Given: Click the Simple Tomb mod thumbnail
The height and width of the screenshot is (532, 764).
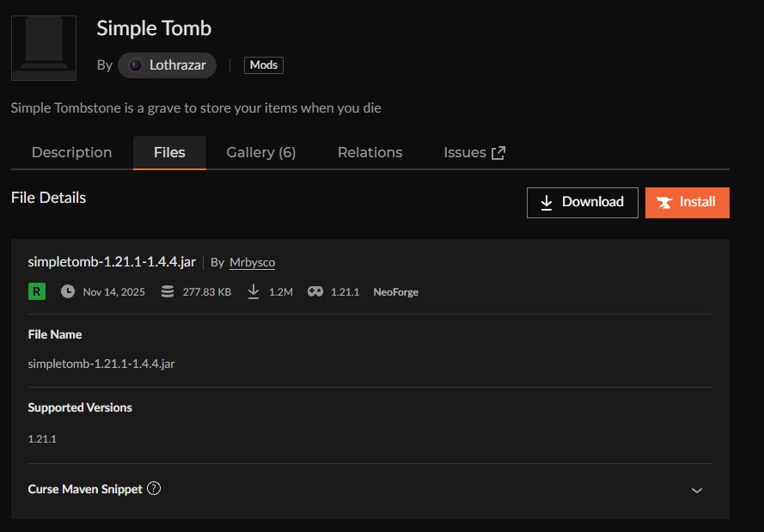Looking at the screenshot, I should tap(43, 48).
